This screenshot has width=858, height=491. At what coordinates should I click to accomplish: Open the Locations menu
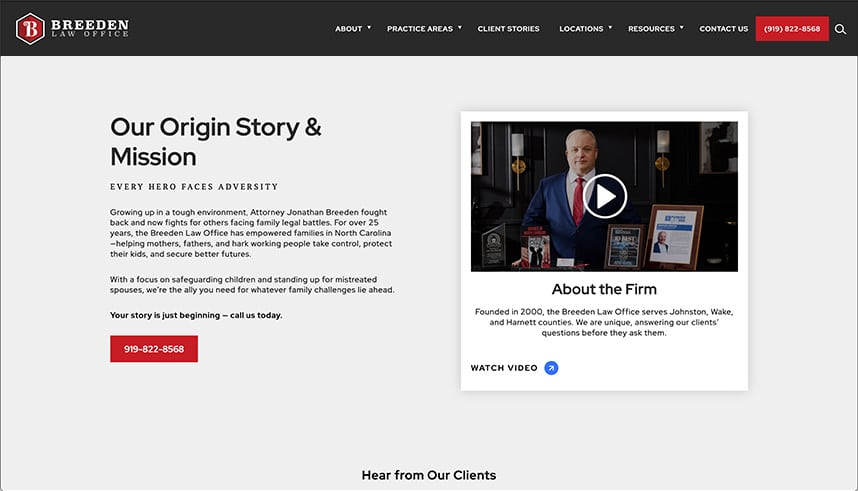click(x=581, y=29)
